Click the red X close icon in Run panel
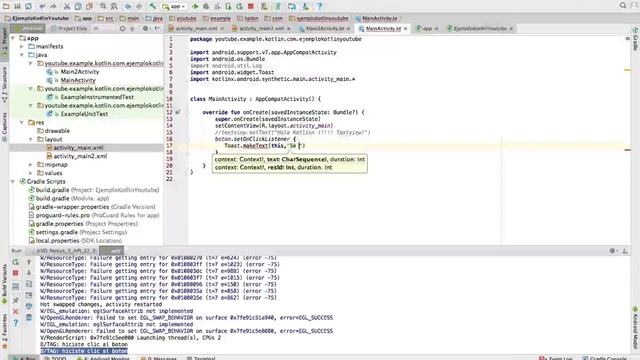 click(x=16, y=312)
